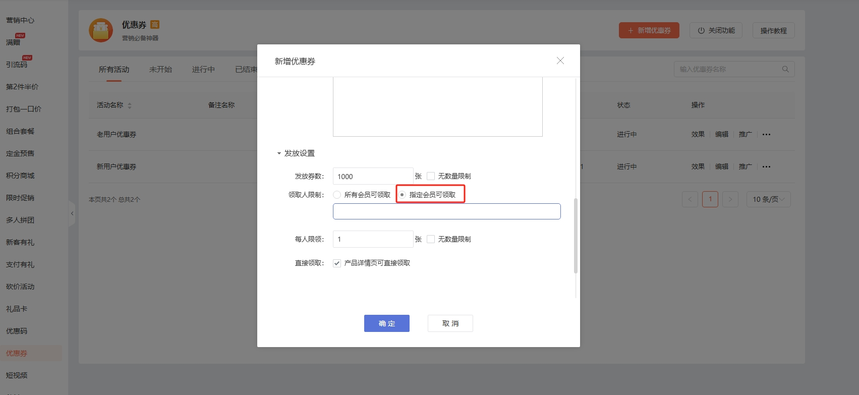Click 效果 link for 新用户优惠券
Image resolution: width=859 pixels, height=395 pixels.
(698, 167)
